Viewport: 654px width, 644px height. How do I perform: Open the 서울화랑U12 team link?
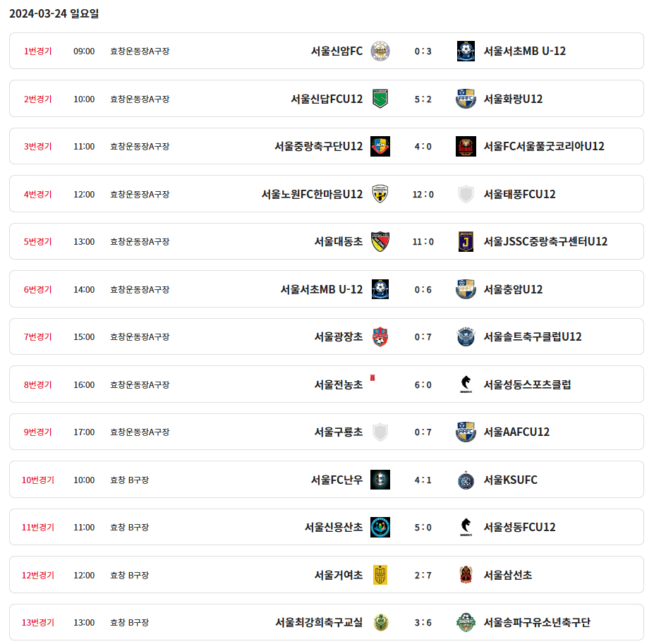coord(513,99)
